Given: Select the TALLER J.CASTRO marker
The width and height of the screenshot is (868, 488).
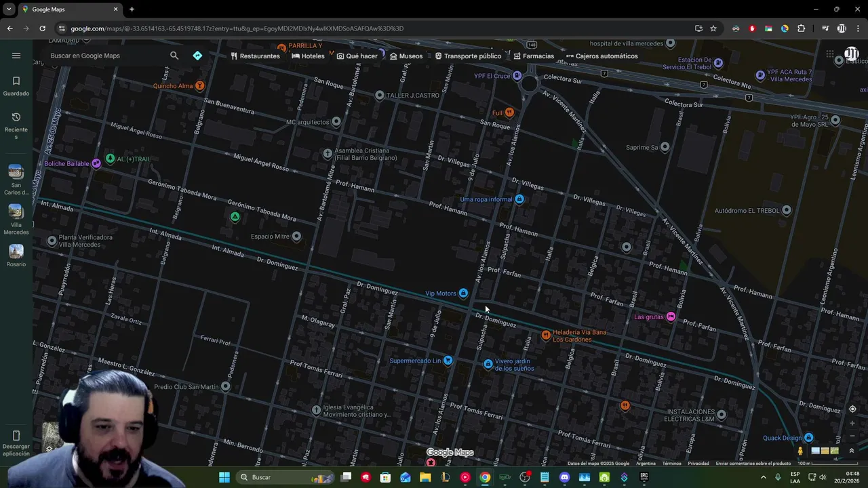Looking at the screenshot, I should coord(380,95).
